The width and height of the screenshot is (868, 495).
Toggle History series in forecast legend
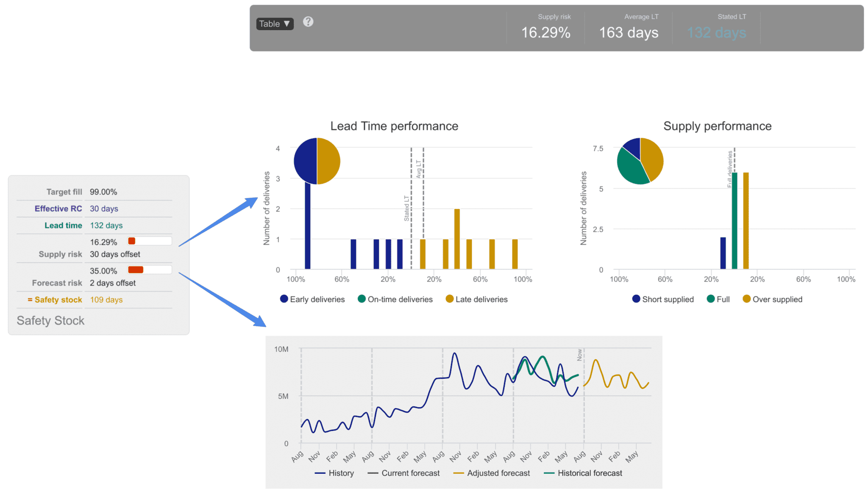pyautogui.click(x=334, y=473)
